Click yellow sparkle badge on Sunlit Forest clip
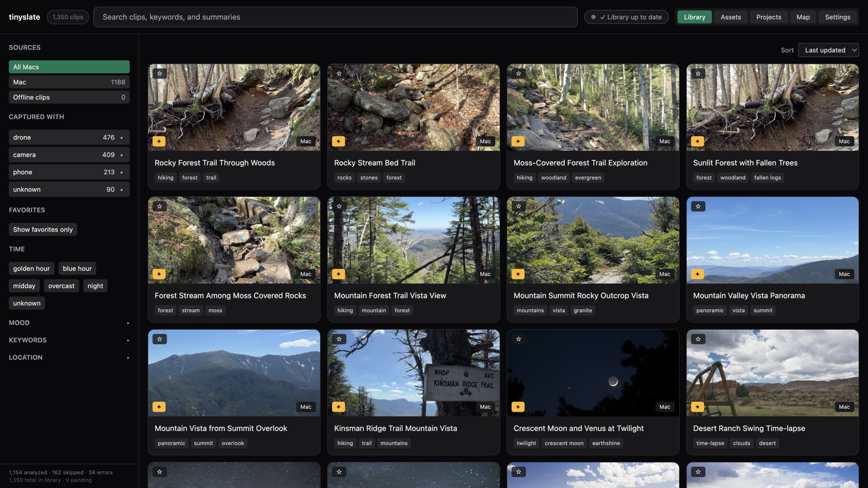The height and width of the screenshot is (488, 868). tap(698, 142)
